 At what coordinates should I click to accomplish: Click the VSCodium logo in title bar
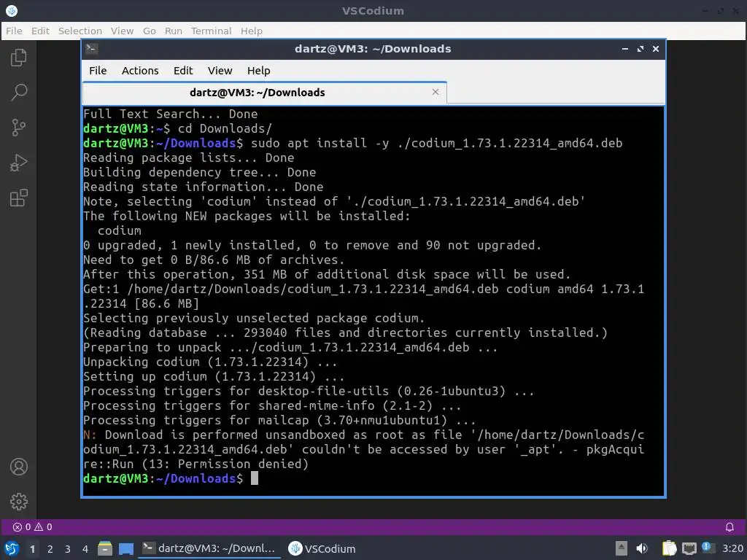tap(12, 10)
